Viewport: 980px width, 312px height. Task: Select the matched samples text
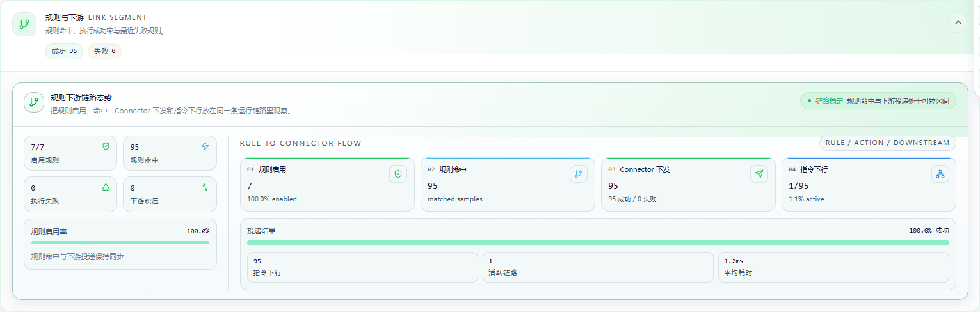pos(455,199)
